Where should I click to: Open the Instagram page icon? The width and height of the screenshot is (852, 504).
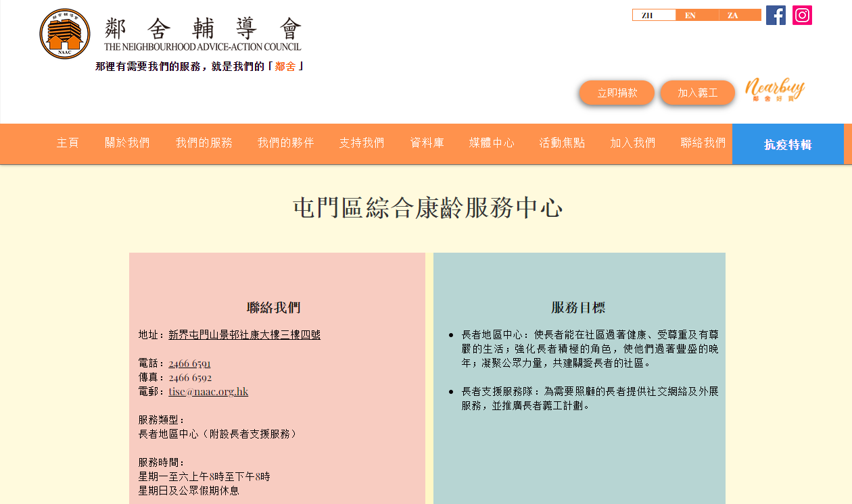pos(802,15)
